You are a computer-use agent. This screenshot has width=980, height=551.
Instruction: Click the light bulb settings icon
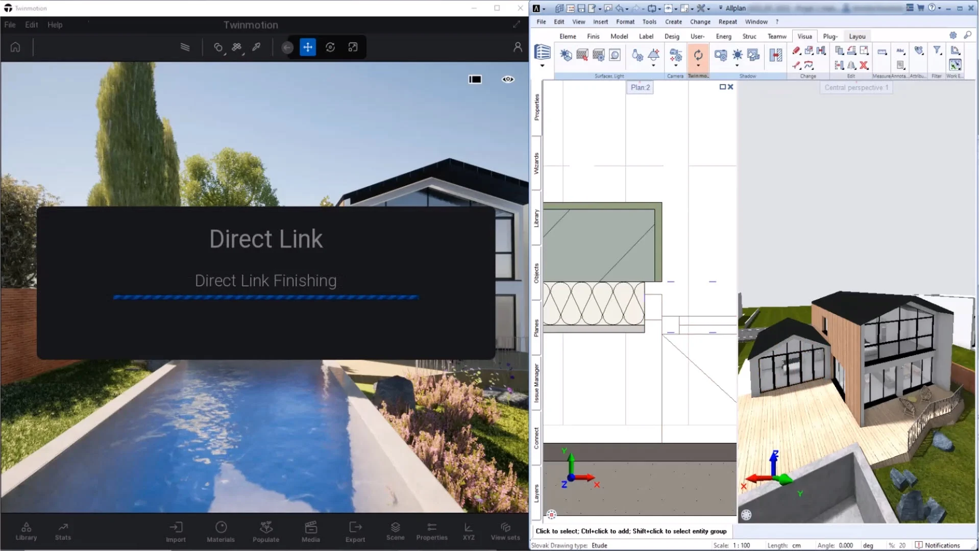pyautogui.click(x=638, y=55)
